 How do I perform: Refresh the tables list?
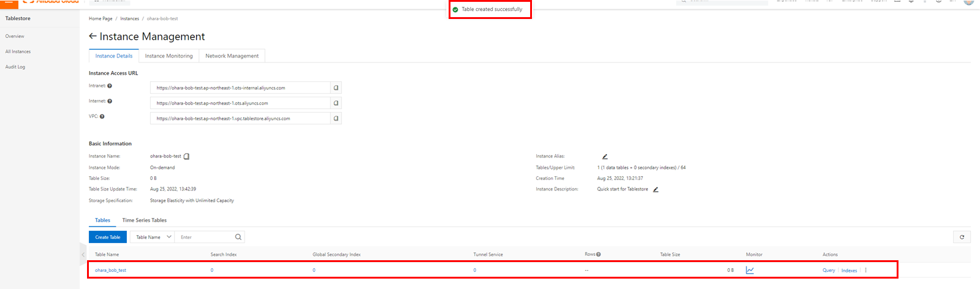point(962,237)
